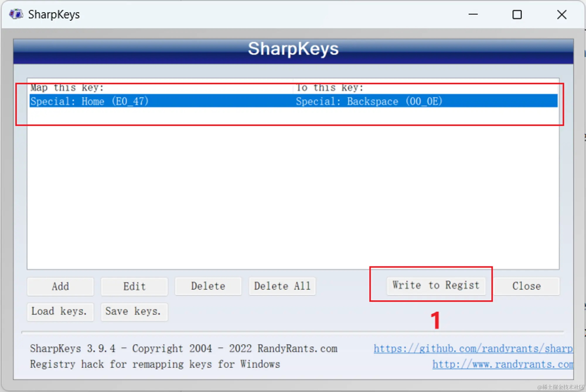Image resolution: width=586 pixels, height=392 pixels.
Task: Open Load keys dialog
Action: (60, 311)
